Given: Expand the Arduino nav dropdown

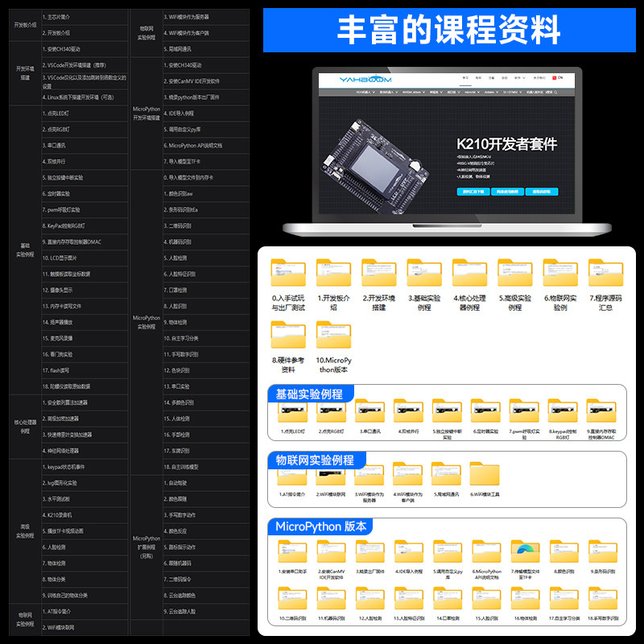Looking at the screenshot, I should (491, 93).
